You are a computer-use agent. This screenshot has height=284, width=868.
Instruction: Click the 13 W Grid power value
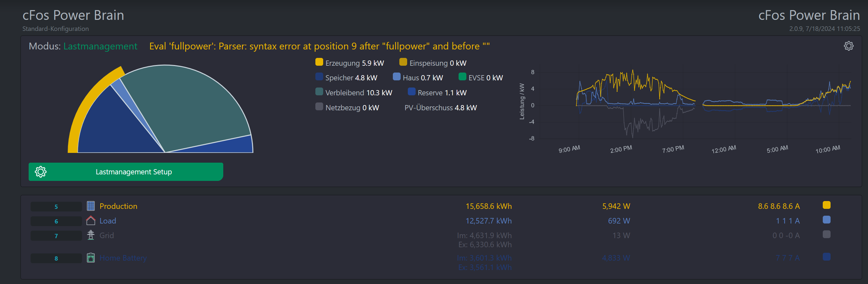[621, 236]
